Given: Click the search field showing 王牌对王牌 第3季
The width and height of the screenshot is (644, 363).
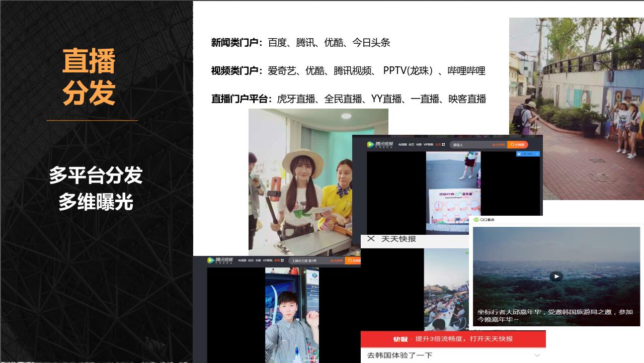Looking at the screenshot, I should pos(316,260).
